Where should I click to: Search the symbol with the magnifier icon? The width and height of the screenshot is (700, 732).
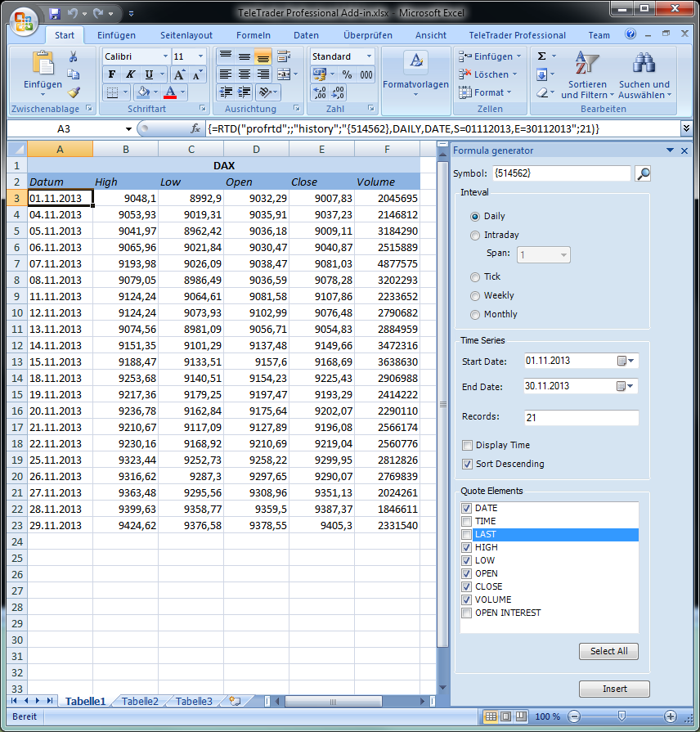click(643, 173)
